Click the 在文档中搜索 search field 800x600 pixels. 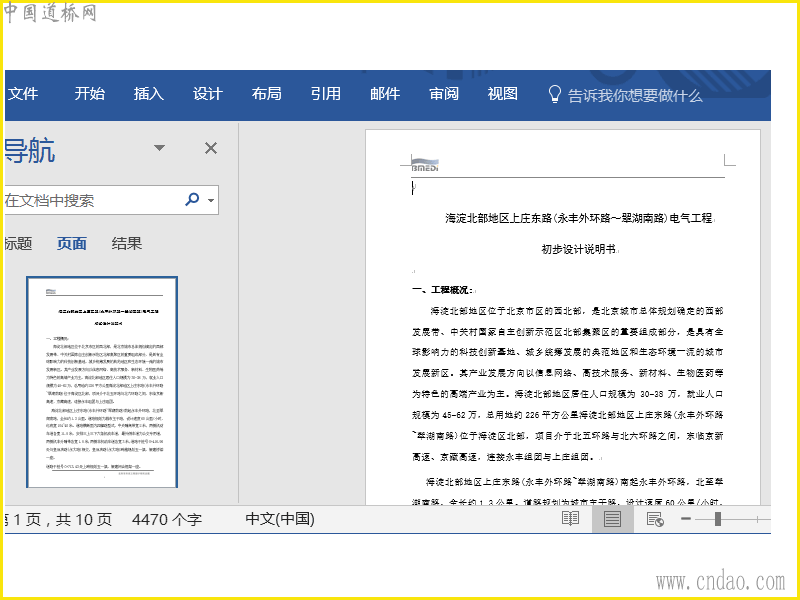92,200
